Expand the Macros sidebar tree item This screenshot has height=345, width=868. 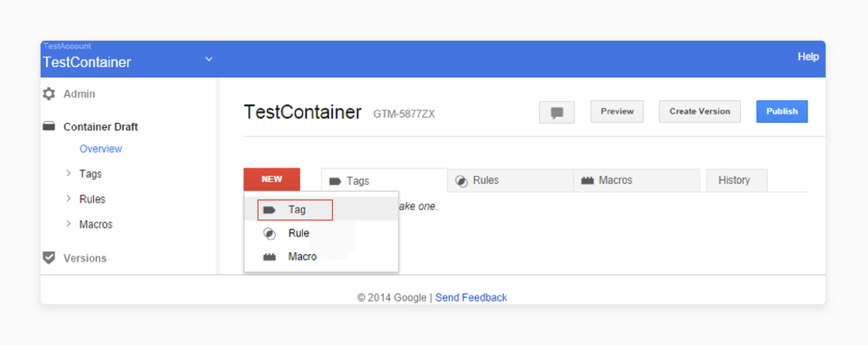click(x=69, y=224)
